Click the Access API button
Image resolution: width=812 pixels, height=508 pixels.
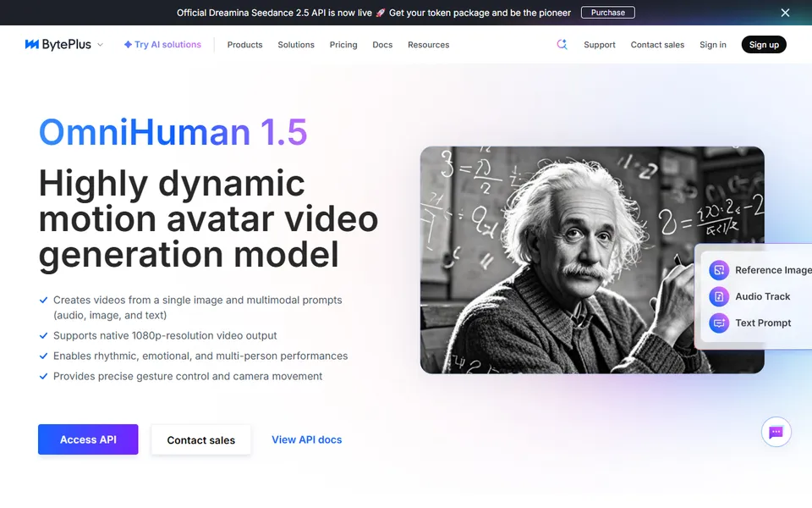[x=88, y=439]
